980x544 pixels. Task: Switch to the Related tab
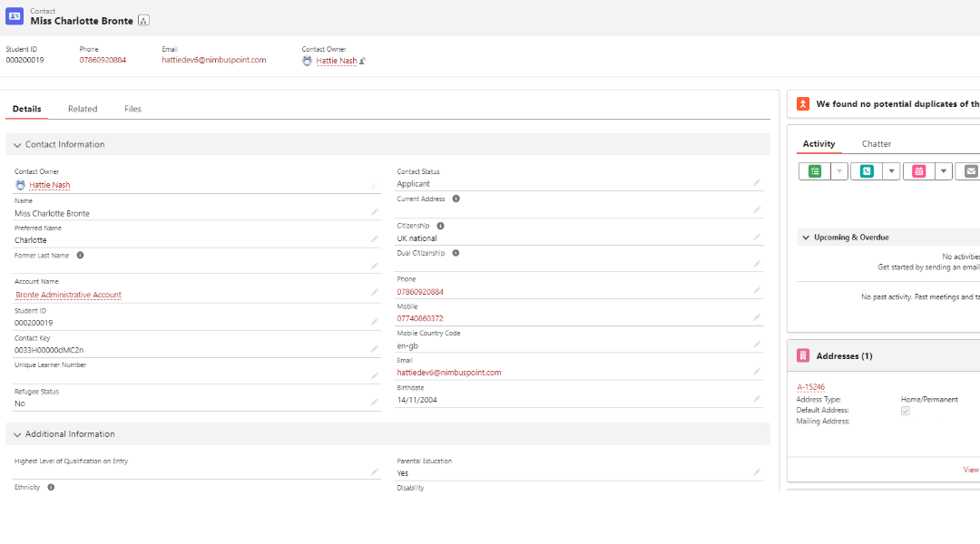click(x=82, y=108)
